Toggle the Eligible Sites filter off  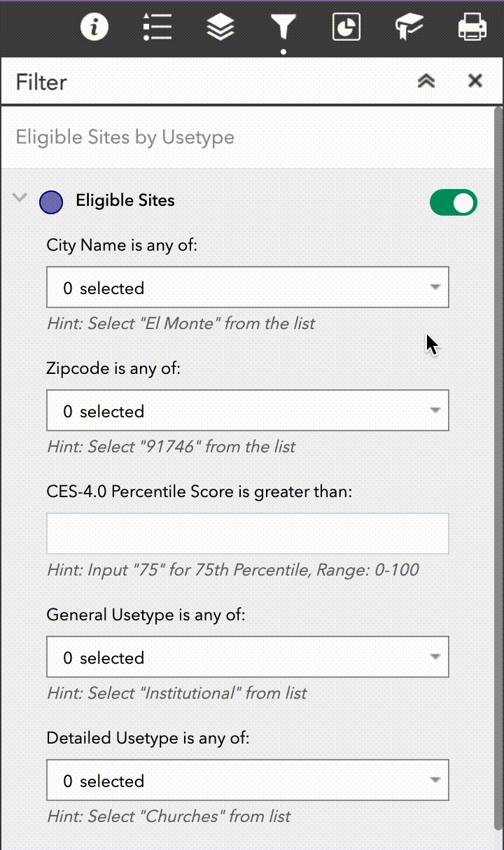[453, 203]
